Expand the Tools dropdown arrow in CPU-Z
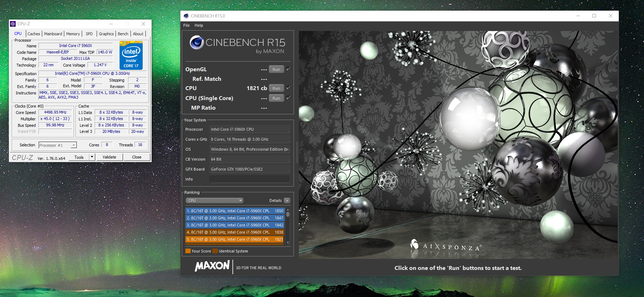644x297 pixels. click(x=92, y=157)
